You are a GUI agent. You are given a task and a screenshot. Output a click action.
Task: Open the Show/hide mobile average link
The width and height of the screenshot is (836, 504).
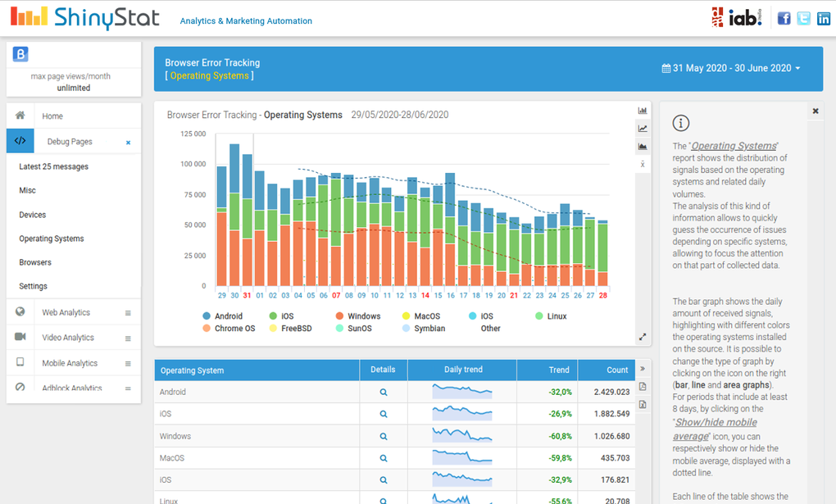pyautogui.click(x=715, y=422)
